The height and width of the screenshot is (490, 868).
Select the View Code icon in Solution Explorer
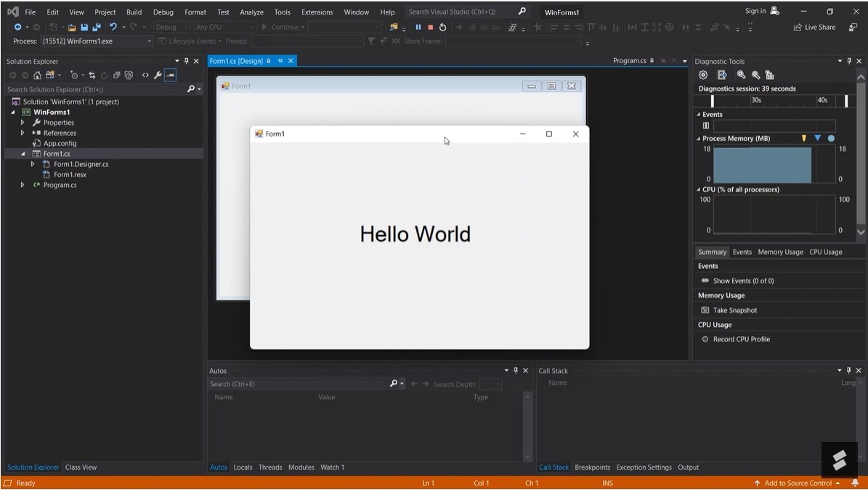[145, 75]
